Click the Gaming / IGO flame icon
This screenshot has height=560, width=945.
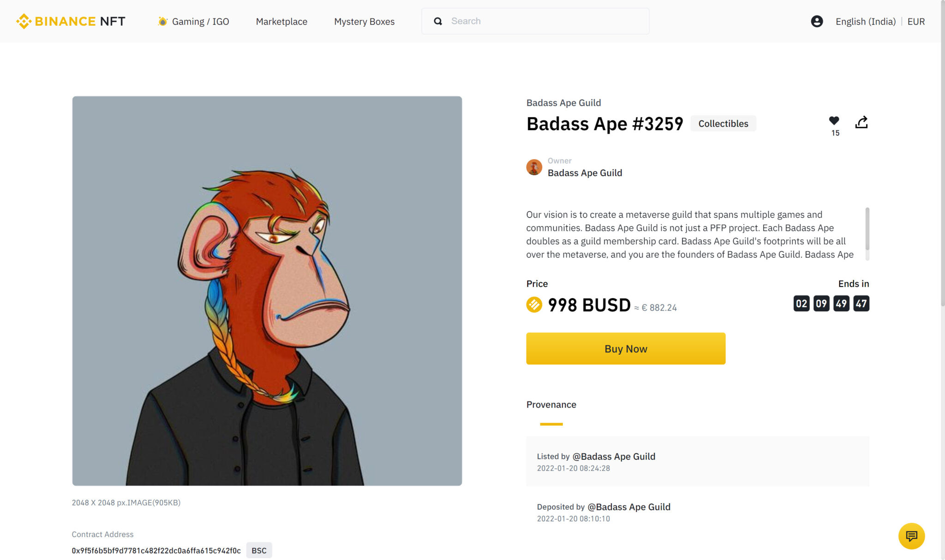[162, 21]
